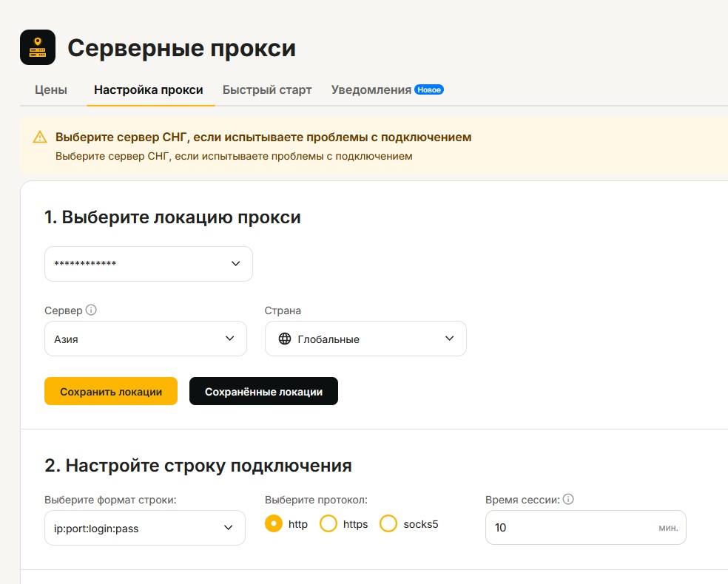Image resolution: width=728 pixels, height=584 pixels.
Task: Switch to the Настройка прокси tab
Action: pos(149,89)
